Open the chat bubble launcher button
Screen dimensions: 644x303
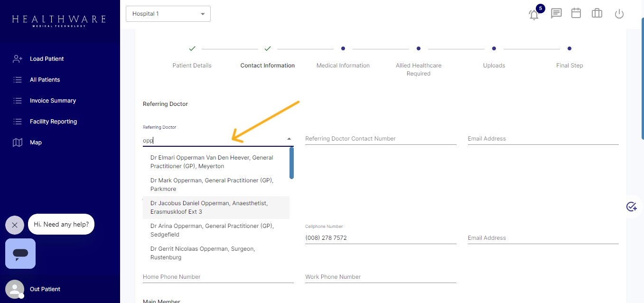(20, 254)
